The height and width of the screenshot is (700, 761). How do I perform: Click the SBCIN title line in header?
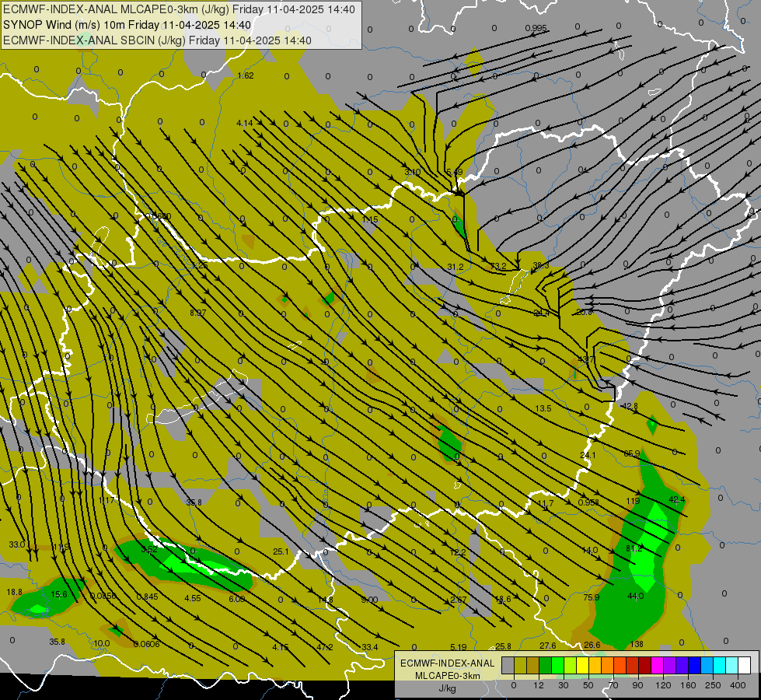(x=157, y=40)
